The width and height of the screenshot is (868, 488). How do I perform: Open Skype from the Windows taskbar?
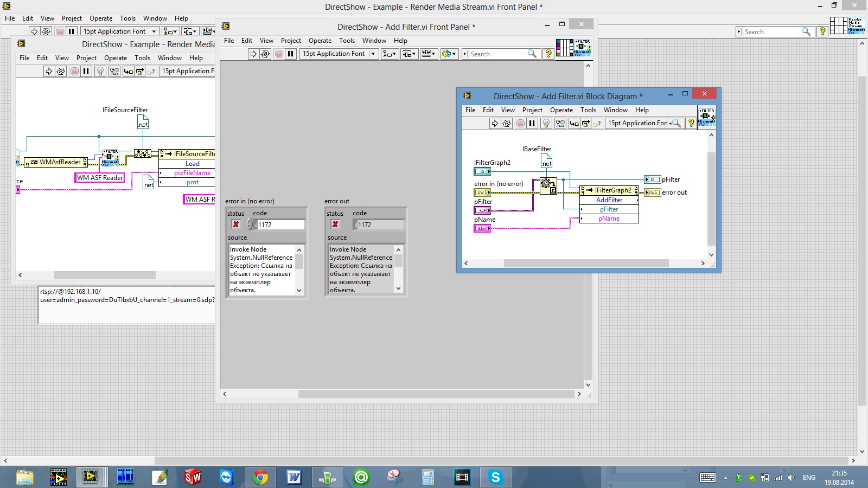[495, 477]
